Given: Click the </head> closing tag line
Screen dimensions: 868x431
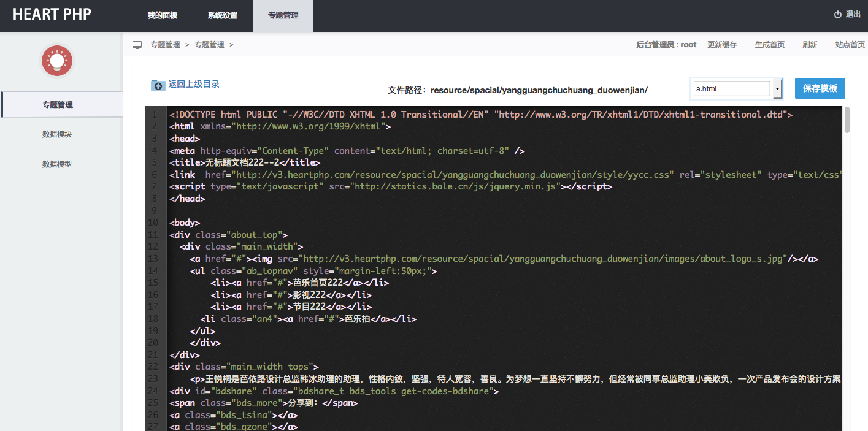Looking at the screenshot, I should click(x=187, y=199).
